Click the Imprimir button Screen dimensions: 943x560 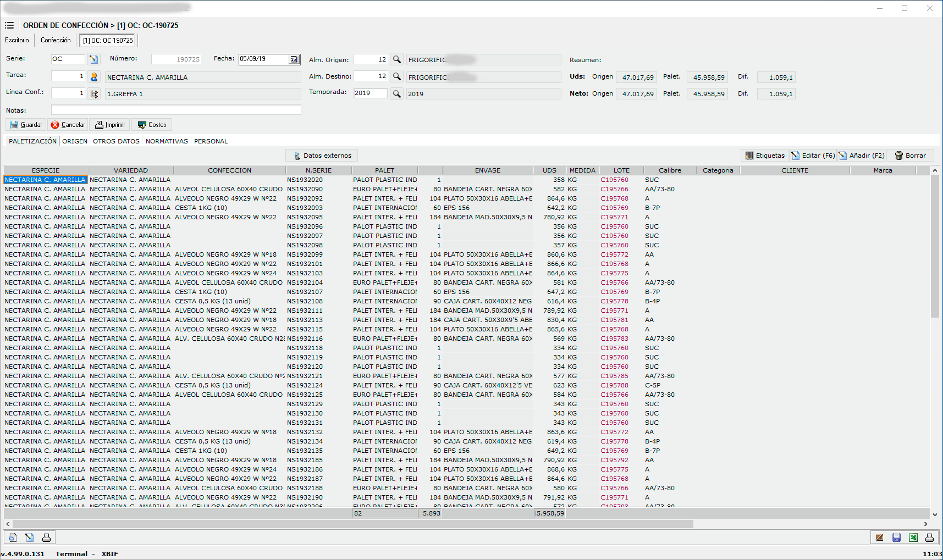(x=110, y=125)
